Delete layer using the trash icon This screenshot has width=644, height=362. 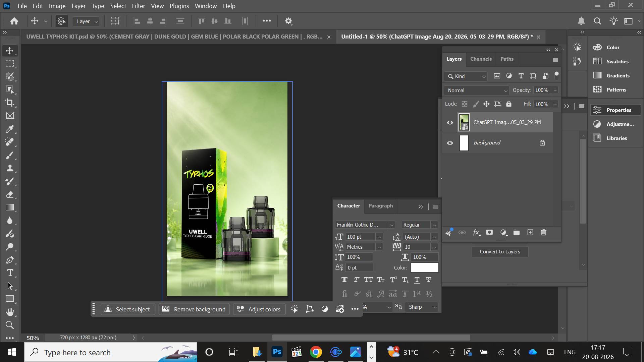click(544, 232)
